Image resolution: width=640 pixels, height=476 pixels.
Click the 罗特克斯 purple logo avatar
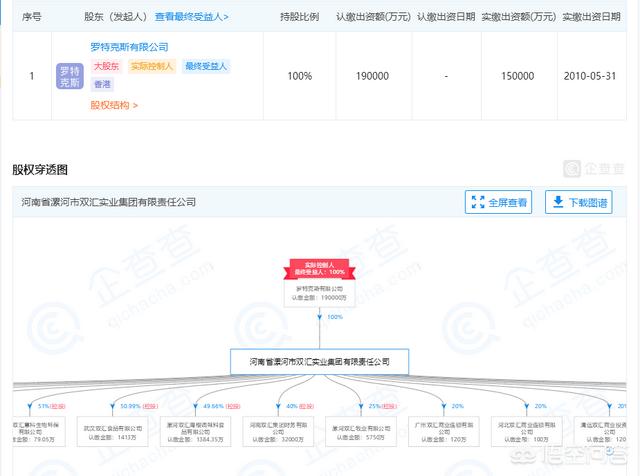(70, 76)
